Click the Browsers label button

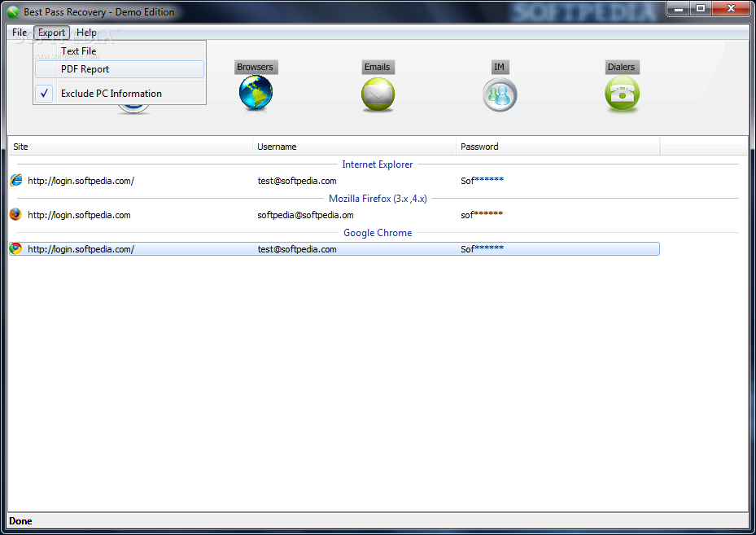coord(256,67)
